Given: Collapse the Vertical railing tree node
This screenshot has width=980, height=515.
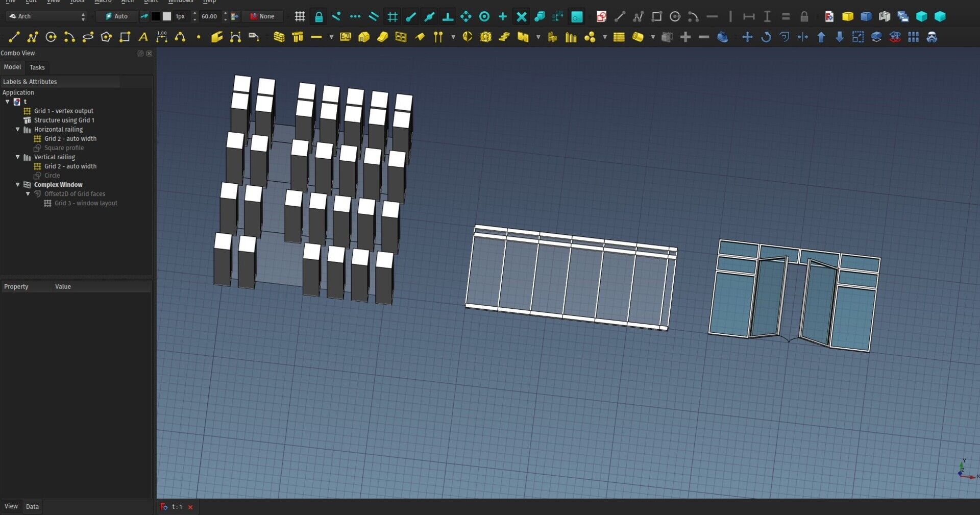Looking at the screenshot, I should [18, 157].
